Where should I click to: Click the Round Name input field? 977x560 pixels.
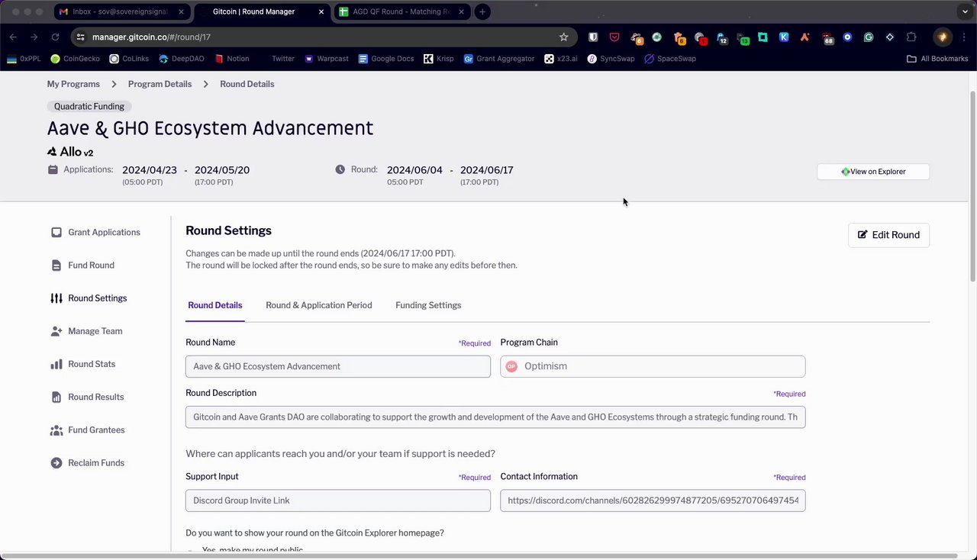point(338,366)
